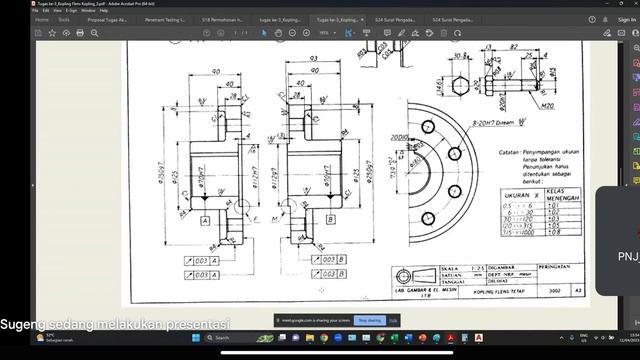Upload the file to the cloud
Screen dimensions: 640x360
pyautogui.click(x=66, y=33)
